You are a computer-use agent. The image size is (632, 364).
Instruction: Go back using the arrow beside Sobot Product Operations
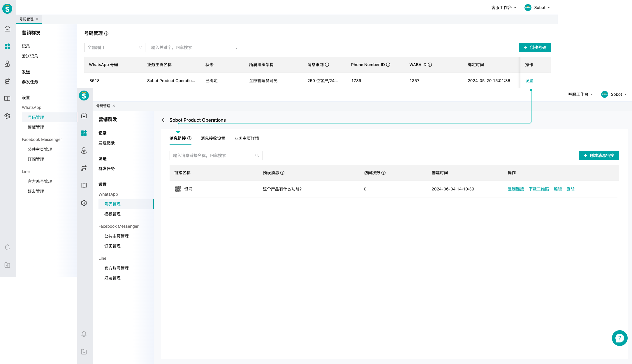click(163, 120)
